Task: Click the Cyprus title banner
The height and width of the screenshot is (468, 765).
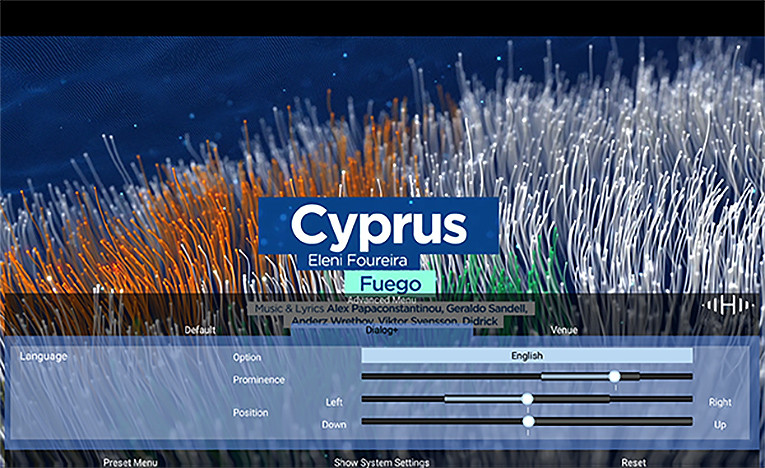Action: point(379,225)
